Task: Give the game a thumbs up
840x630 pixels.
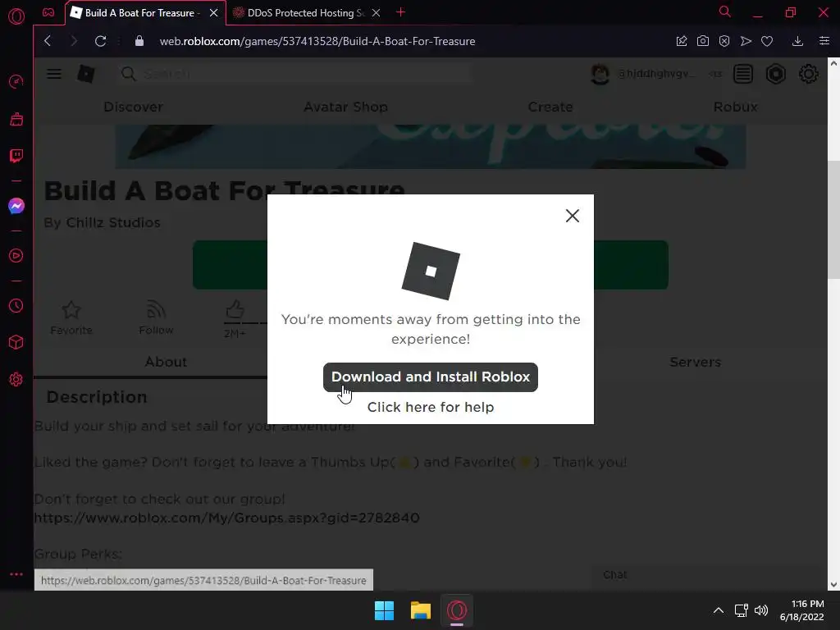Action: point(235,309)
